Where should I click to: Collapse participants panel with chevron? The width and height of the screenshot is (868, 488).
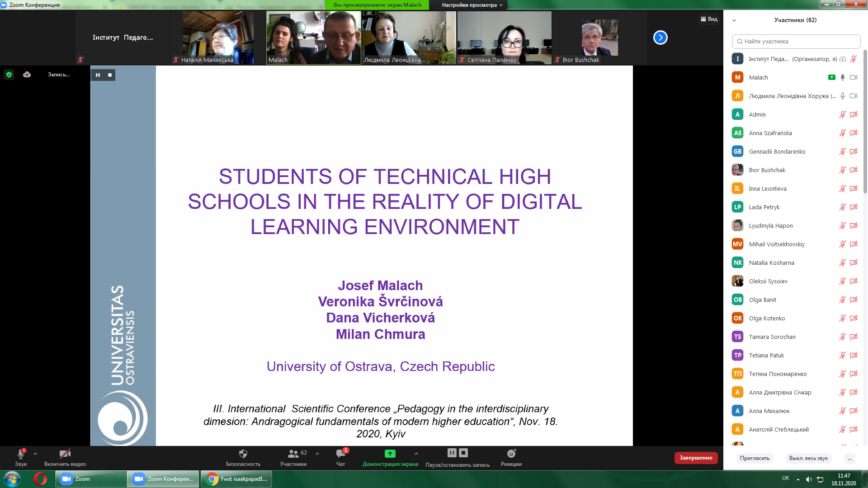pos(734,20)
